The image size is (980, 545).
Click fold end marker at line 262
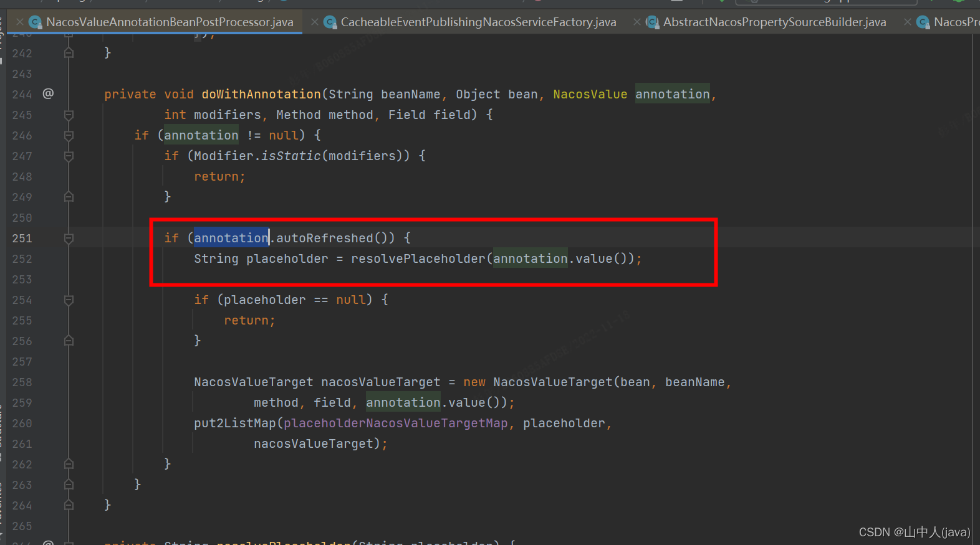coord(69,464)
